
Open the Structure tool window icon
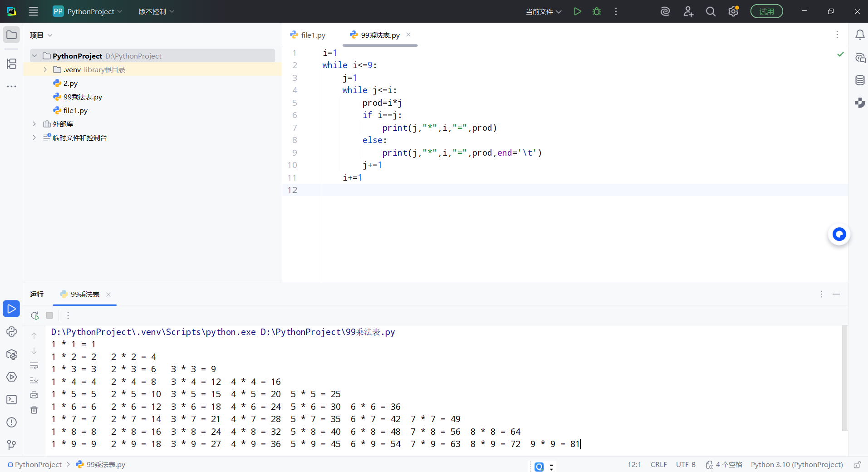12,64
